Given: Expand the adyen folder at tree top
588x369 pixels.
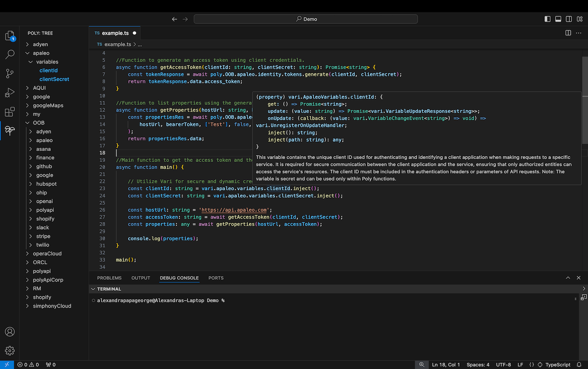Looking at the screenshot, I should [40, 44].
